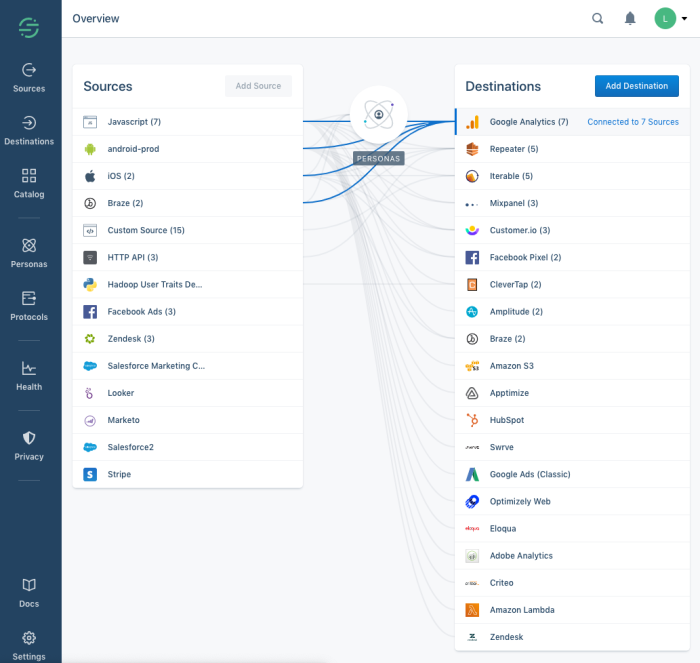This screenshot has height=663, width=700.
Task: Open the Swrve destination
Action: pos(572,447)
